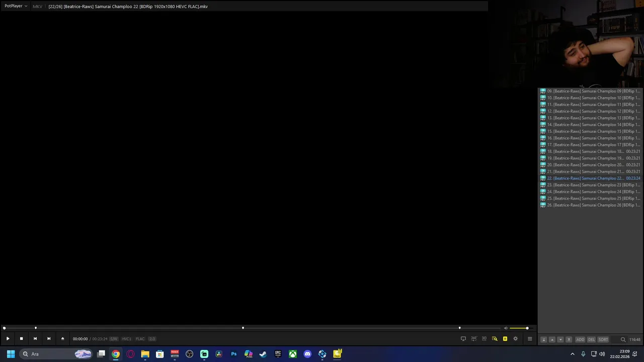
Task: Open the playlist search browser icon
Action: click(495, 339)
